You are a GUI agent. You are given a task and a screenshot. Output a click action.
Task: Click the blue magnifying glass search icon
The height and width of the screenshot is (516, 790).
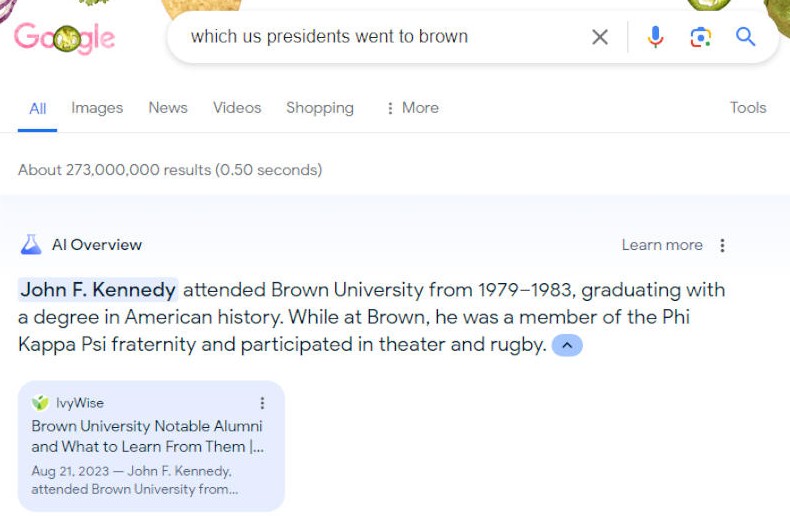coord(745,37)
